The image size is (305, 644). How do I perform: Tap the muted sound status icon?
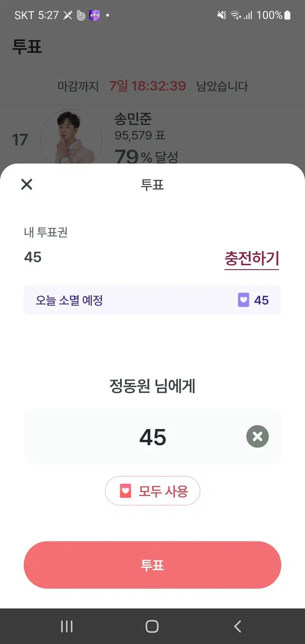click(x=222, y=15)
